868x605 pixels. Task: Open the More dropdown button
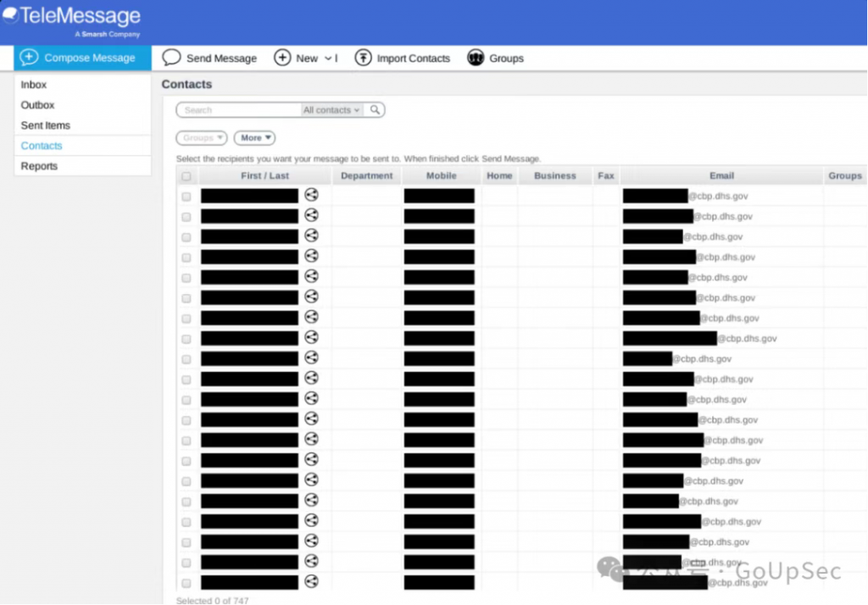(254, 137)
